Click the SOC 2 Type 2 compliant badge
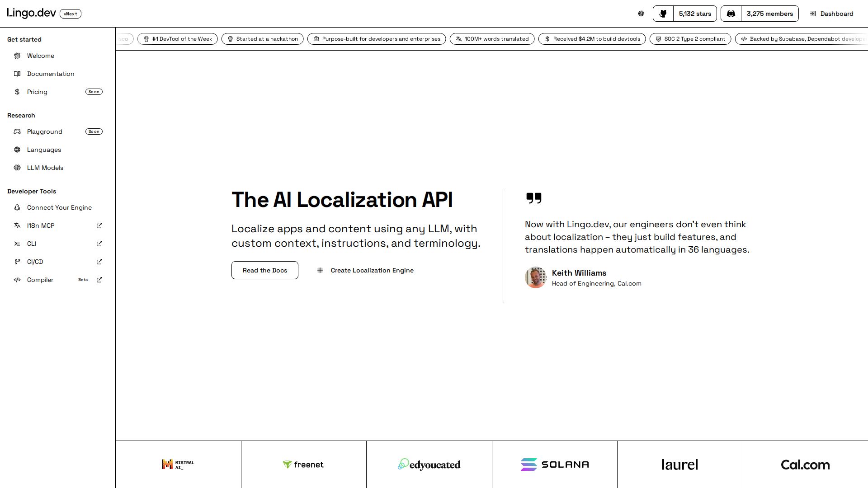Viewport: 868px width, 488px height. [x=690, y=39]
